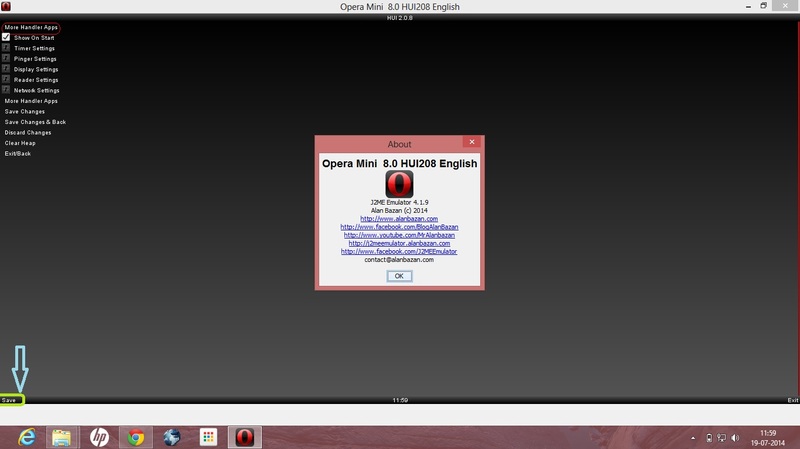The height and width of the screenshot is (449, 800).
Task: Select Clear Heap option
Action: [x=20, y=143]
